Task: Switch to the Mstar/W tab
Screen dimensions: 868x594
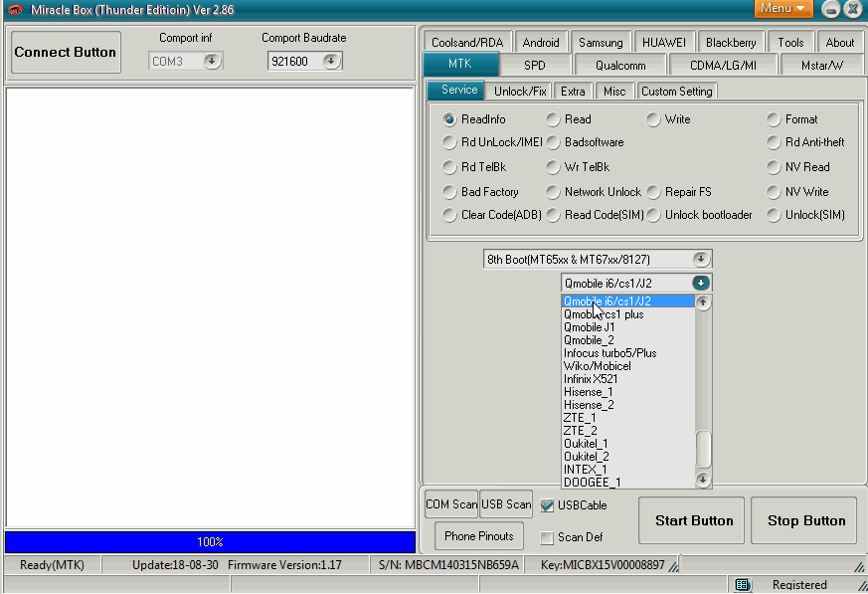Action: 822,65
